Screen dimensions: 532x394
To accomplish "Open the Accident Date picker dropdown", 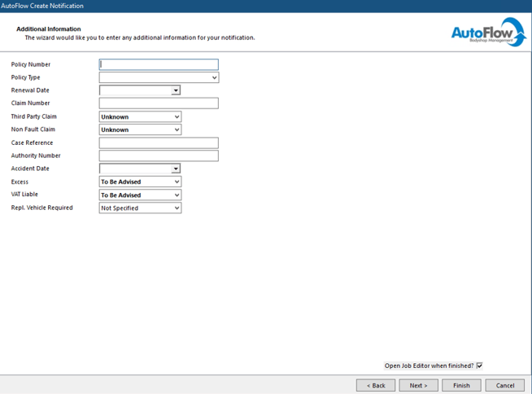I will 176,169.
